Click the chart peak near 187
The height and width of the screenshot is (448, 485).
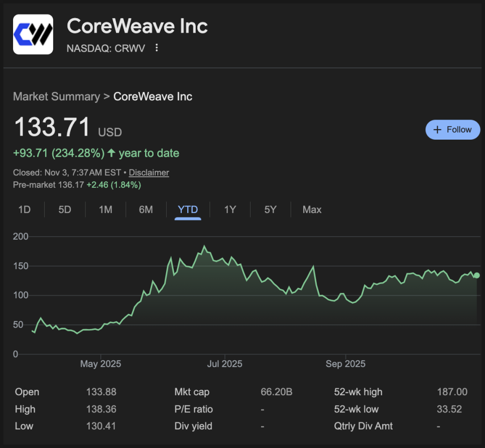pos(204,246)
